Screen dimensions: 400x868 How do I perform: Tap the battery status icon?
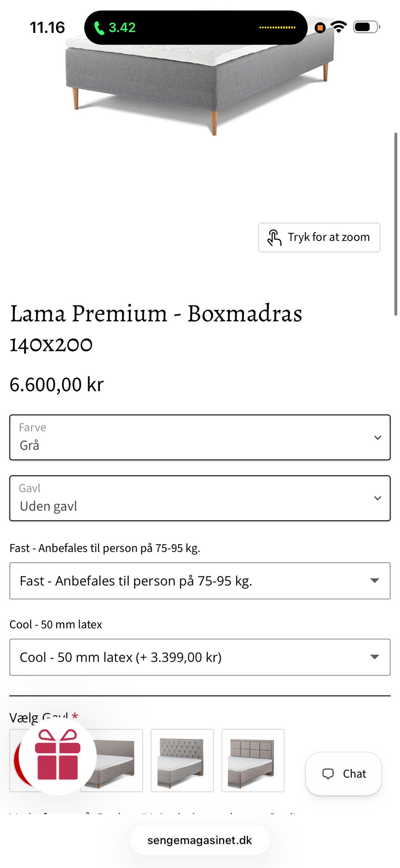point(367,27)
